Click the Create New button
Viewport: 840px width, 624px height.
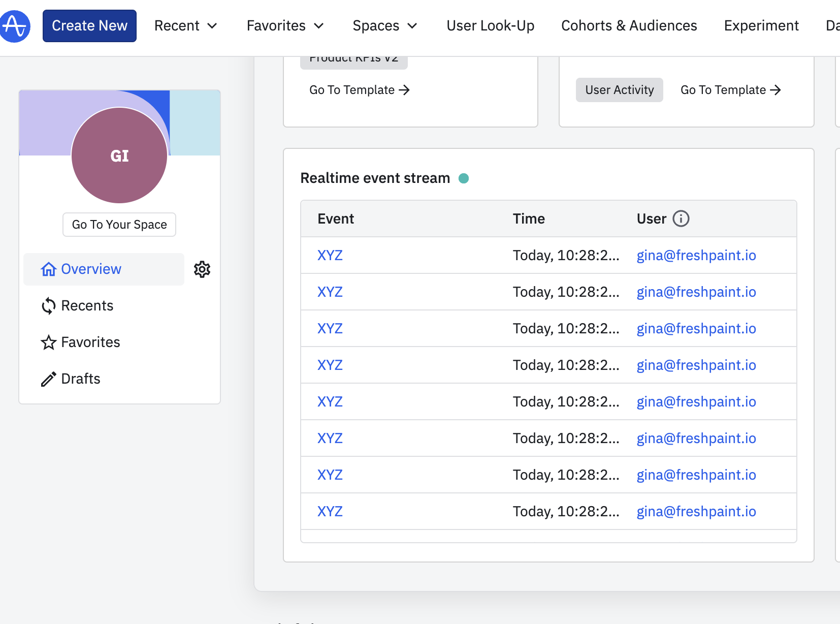[x=89, y=26]
